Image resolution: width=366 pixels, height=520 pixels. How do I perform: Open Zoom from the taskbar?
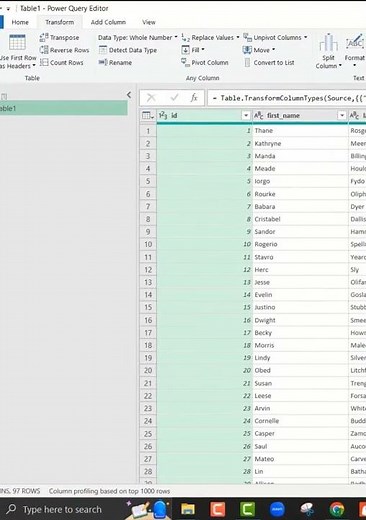point(277,509)
